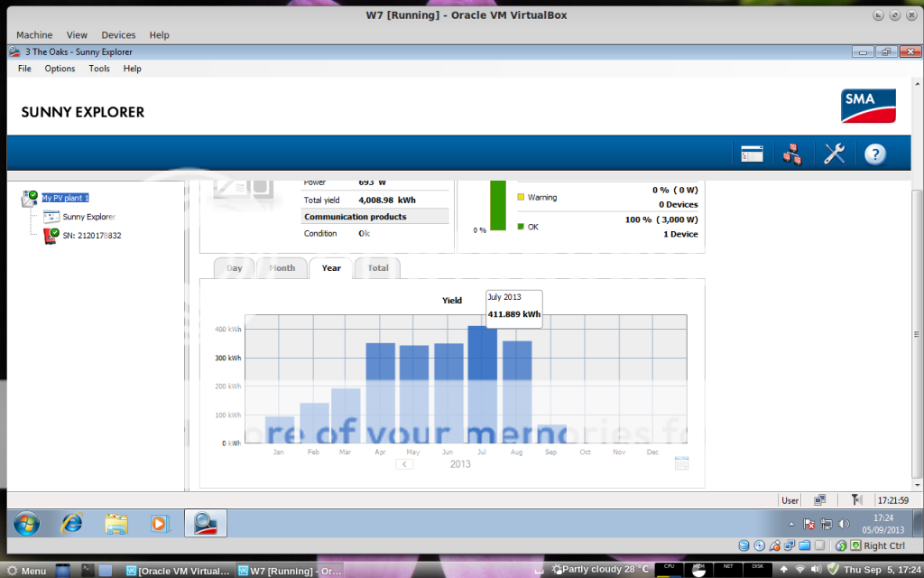Click the CPU monitor applet in the panel
The width and height of the screenshot is (924, 578).
[x=669, y=570]
